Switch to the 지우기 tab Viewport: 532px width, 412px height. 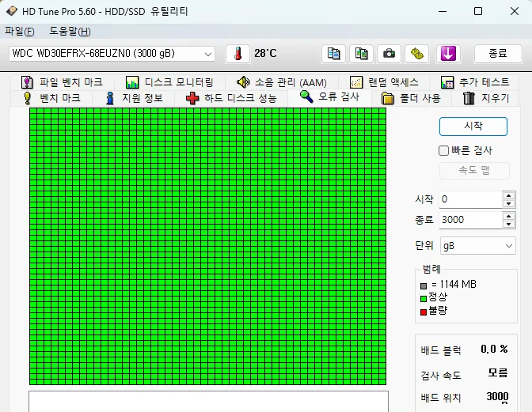click(x=485, y=98)
